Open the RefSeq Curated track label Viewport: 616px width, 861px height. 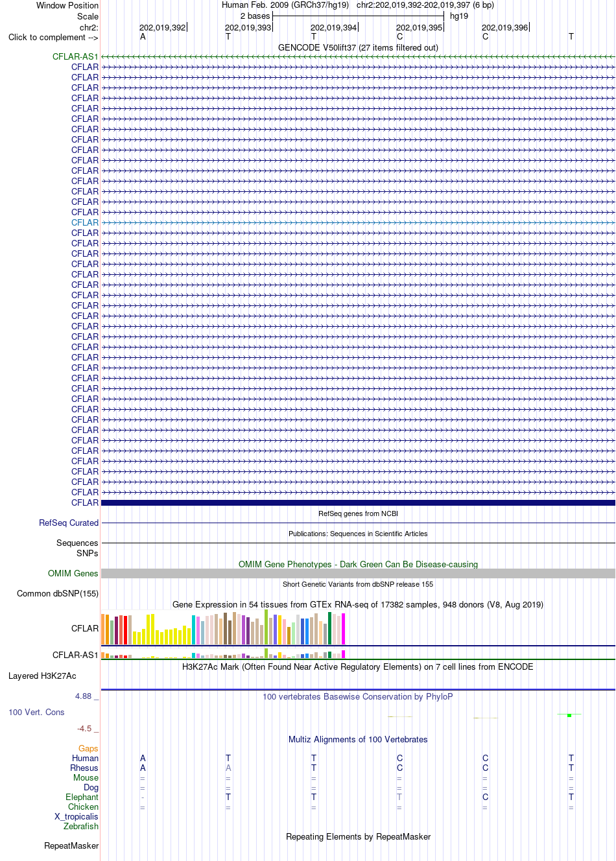click(x=69, y=523)
